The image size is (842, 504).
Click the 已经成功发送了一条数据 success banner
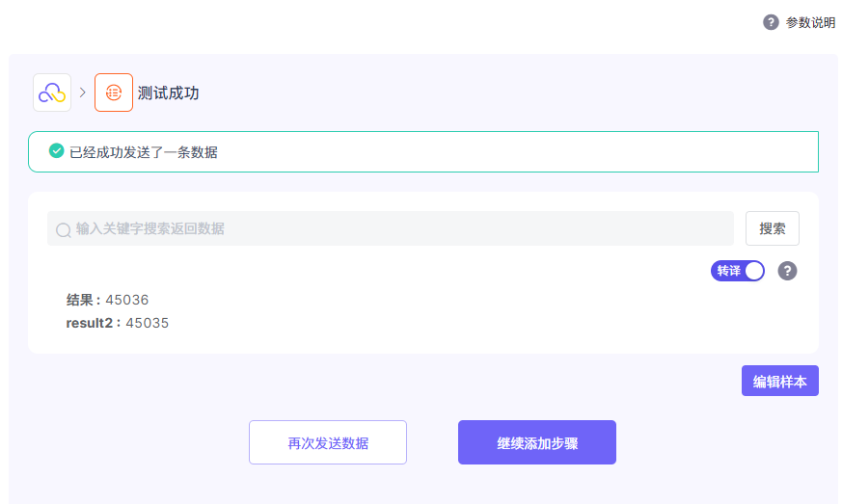pos(423,152)
